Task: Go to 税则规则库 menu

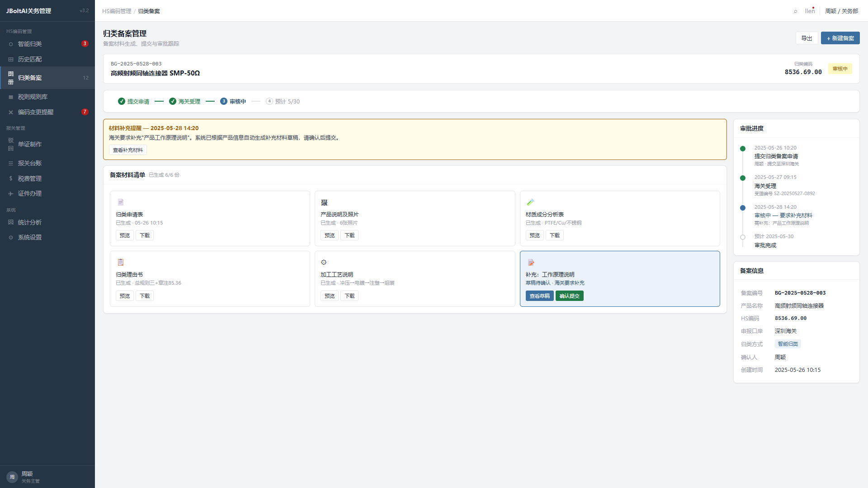Action: tap(47, 97)
